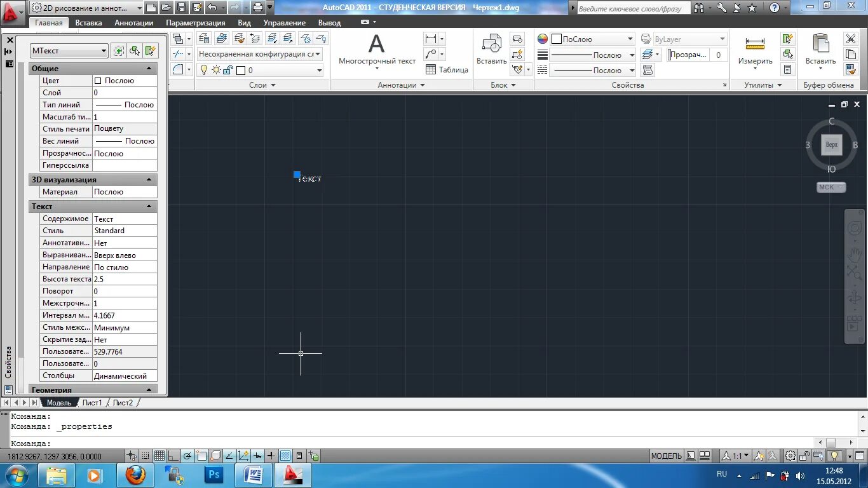868x488 pixels.
Task: Open the AutoCAD application menu logo
Action: (12, 14)
